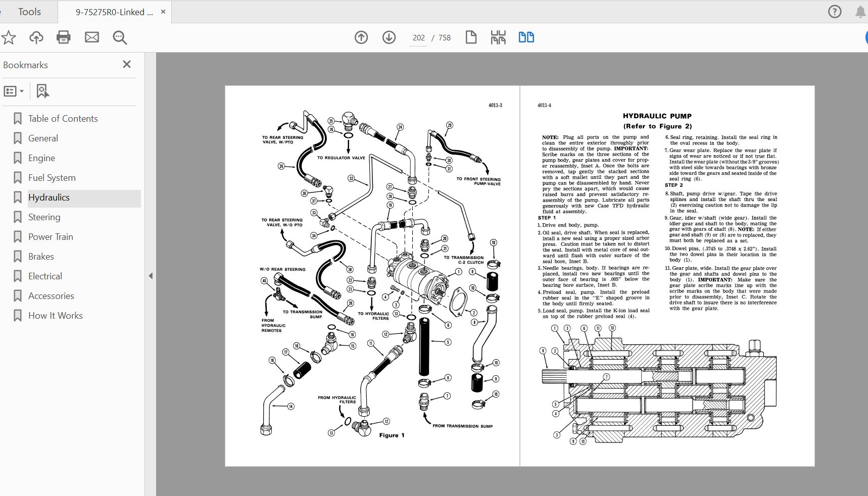Click the page number field showing 202
Viewport: 868px width, 496px height.
418,37
